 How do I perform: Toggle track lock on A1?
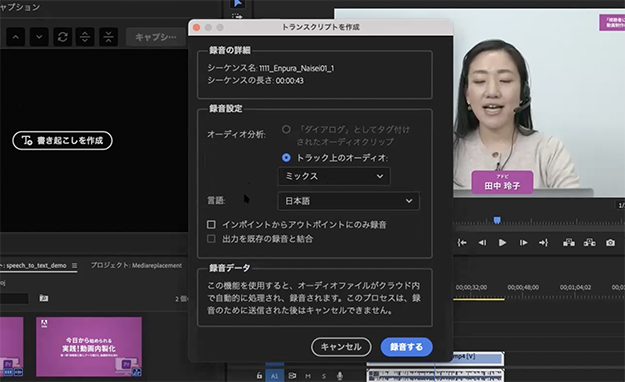[x=259, y=376]
